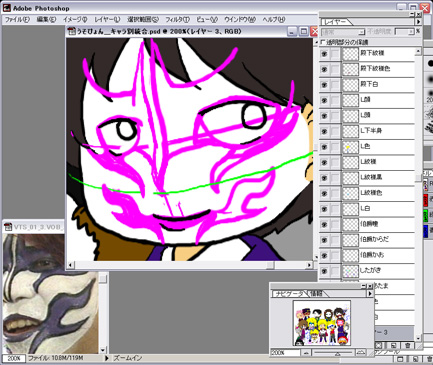
Task: Toggle the 透明部分の保護 checkbox
Action: click(x=322, y=42)
